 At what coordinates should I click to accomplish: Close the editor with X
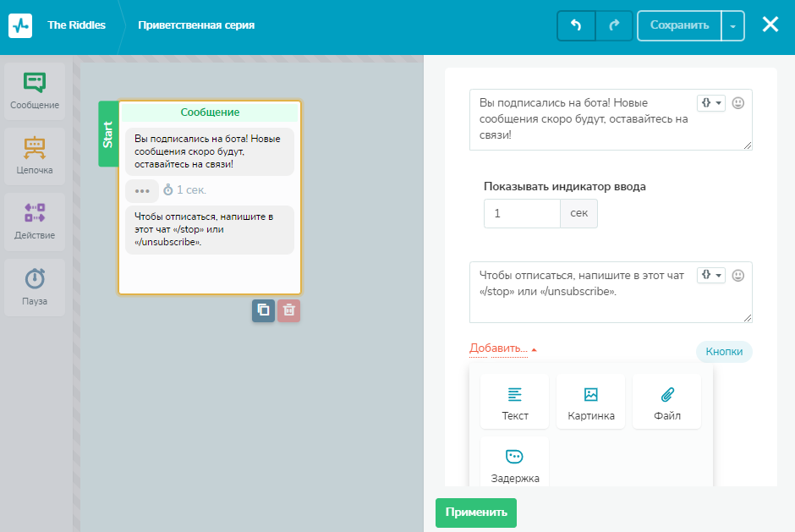tap(770, 25)
